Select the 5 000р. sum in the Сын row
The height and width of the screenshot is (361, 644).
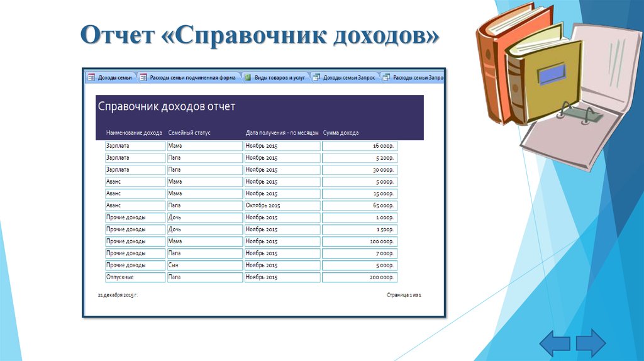click(360, 265)
